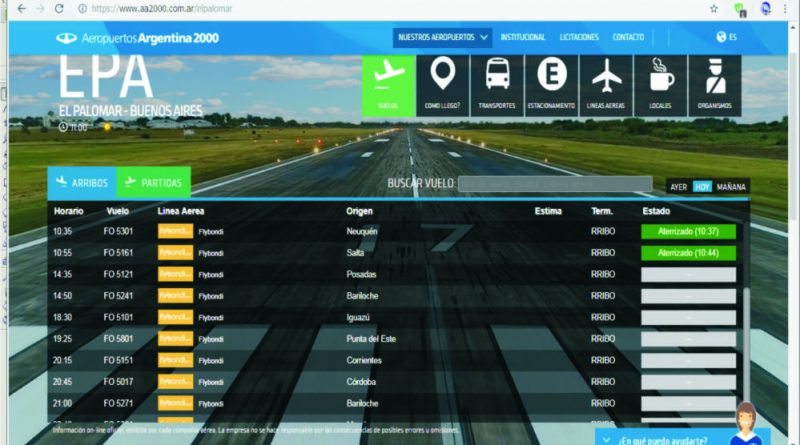Screen dimensions: 800x445
Task: Open the browser three-dot menu
Action: point(785,9)
